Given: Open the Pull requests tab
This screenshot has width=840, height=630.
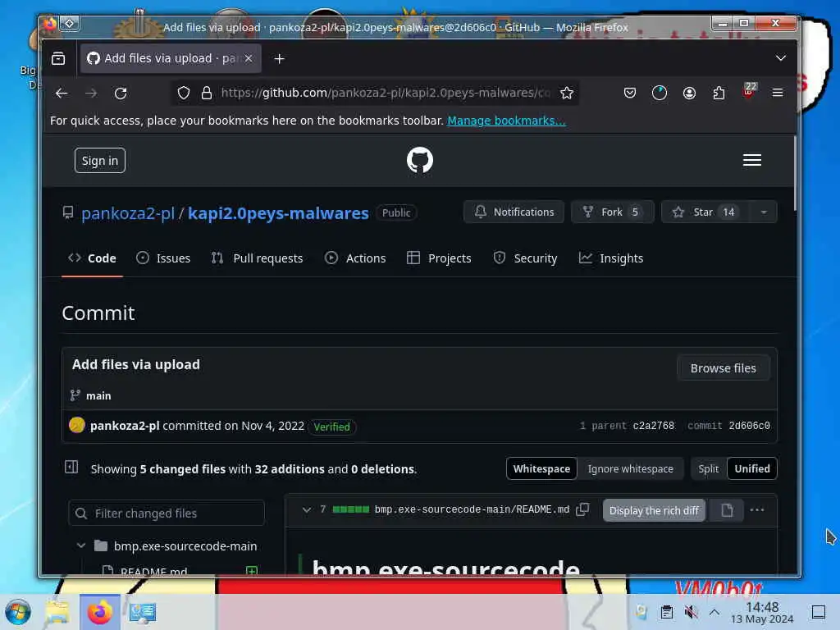Looking at the screenshot, I should tap(257, 258).
